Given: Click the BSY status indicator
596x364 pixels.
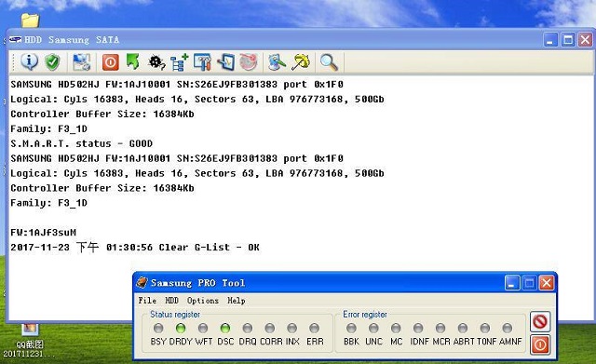Looking at the screenshot, I should point(158,328).
